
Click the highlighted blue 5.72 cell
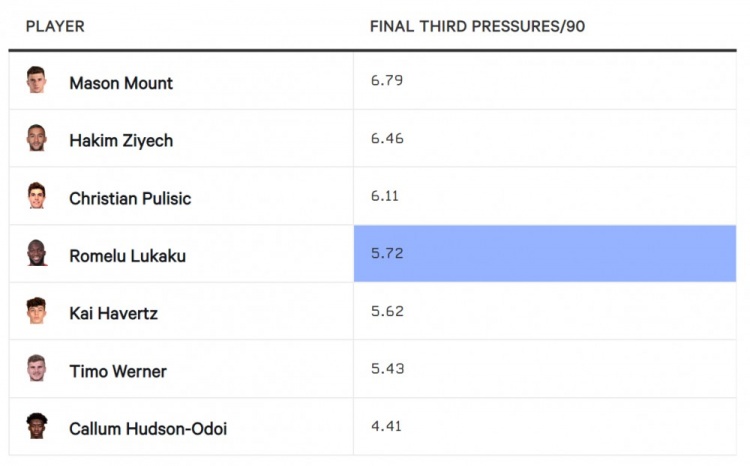point(545,254)
